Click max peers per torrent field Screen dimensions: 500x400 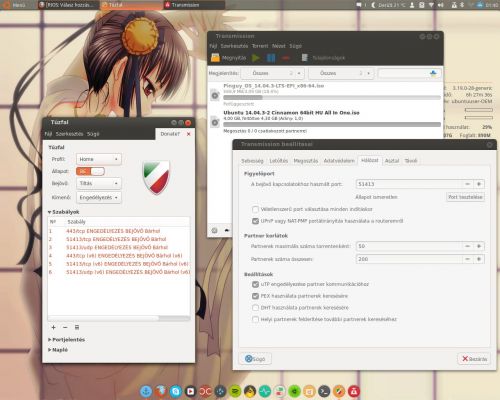409,246
